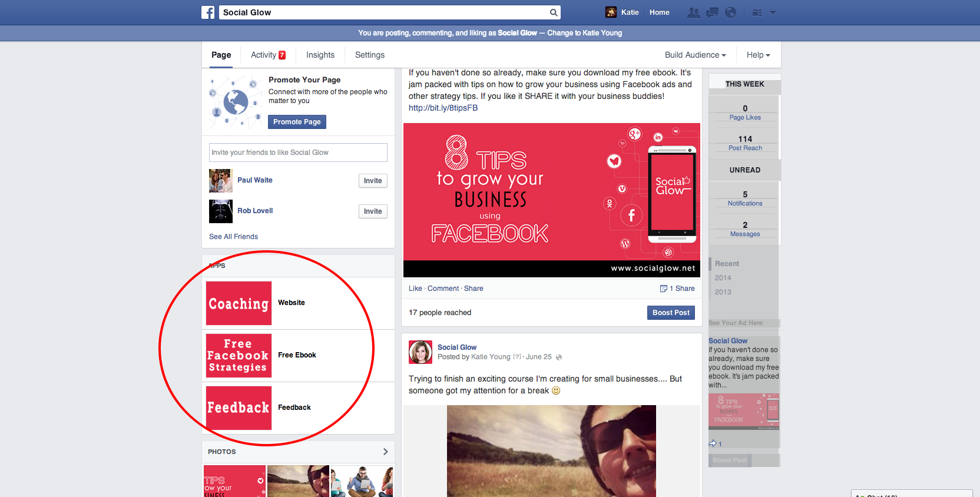Viewport: 980px width, 497px height.
Task: Jump to Recent in timeline
Action: [x=727, y=264]
